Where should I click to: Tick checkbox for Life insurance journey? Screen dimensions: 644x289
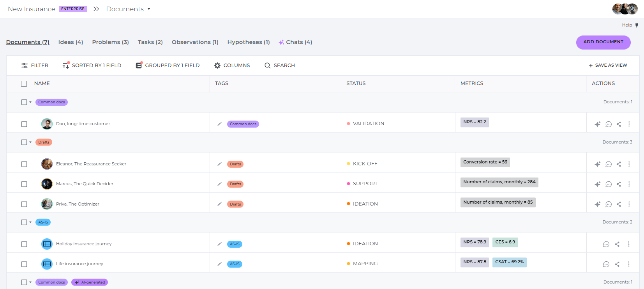point(24,264)
